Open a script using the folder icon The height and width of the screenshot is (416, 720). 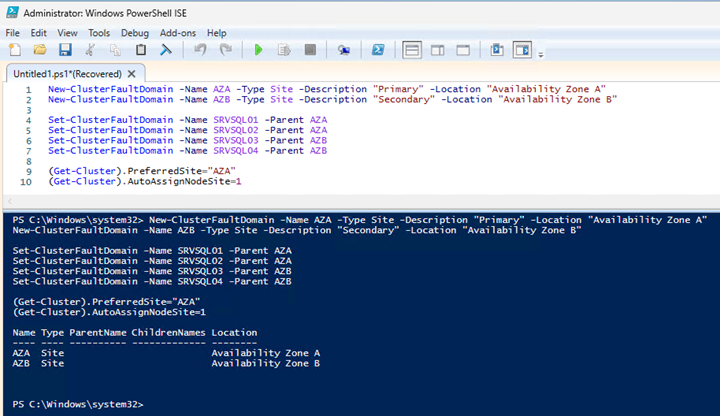pos(40,50)
